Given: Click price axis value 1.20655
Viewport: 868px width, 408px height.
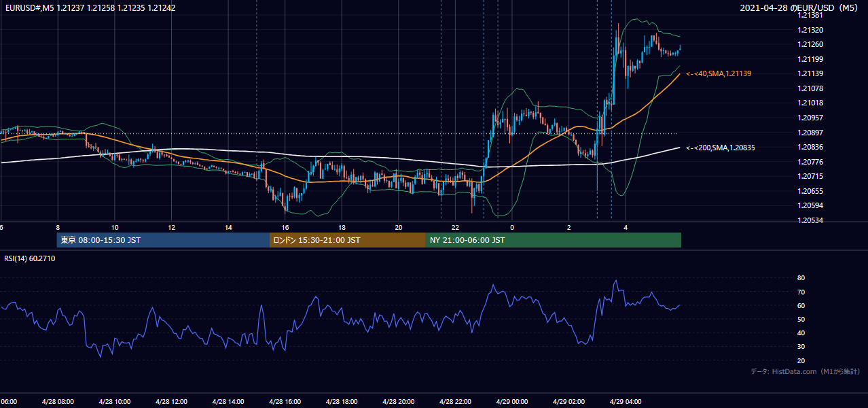Looking at the screenshot, I should (x=810, y=191).
